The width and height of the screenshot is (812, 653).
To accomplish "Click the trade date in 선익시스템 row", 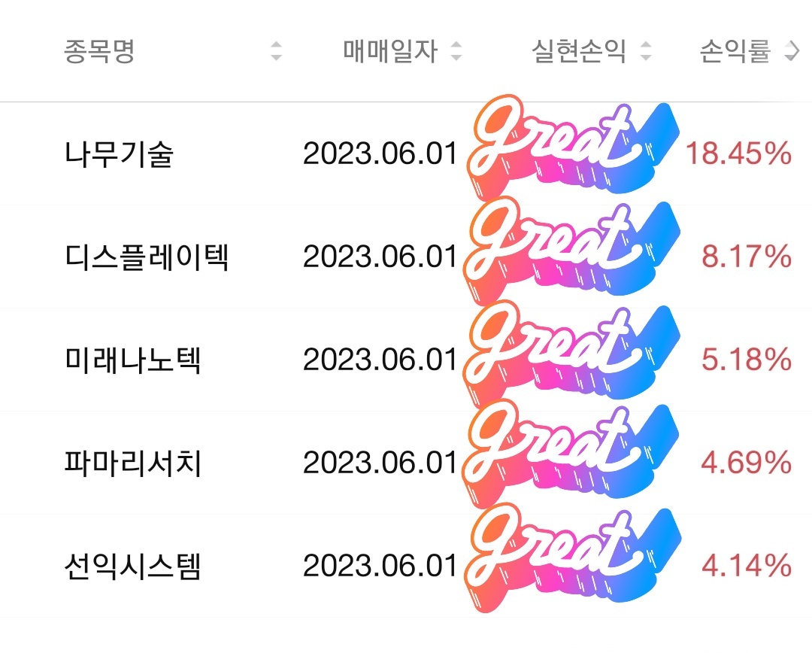I will coord(380,566).
